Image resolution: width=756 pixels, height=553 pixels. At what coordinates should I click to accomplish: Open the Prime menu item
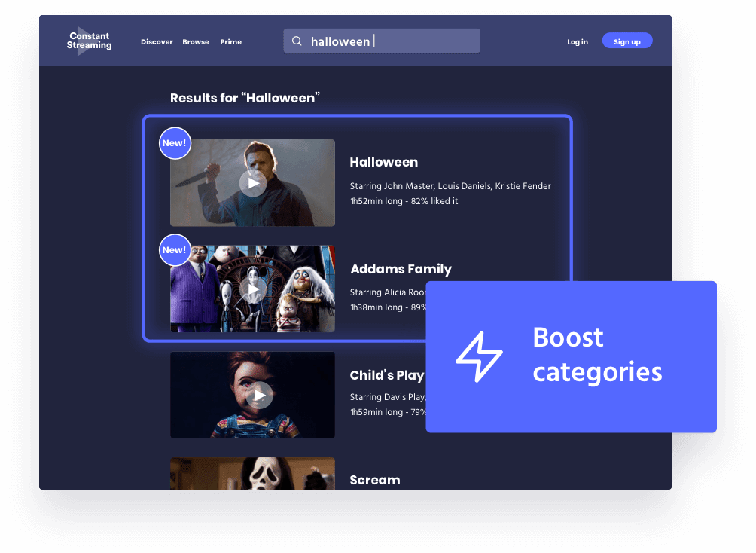coord(231,42)
